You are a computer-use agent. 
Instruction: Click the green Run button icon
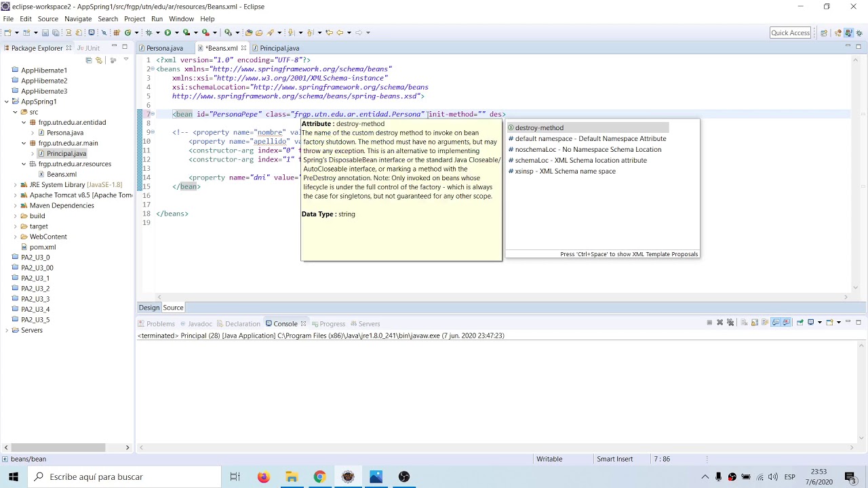click(167, 33)
